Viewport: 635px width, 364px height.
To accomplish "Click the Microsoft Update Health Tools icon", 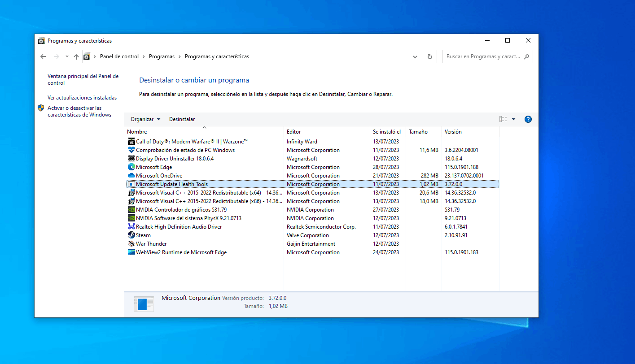I will coord(131,184).
